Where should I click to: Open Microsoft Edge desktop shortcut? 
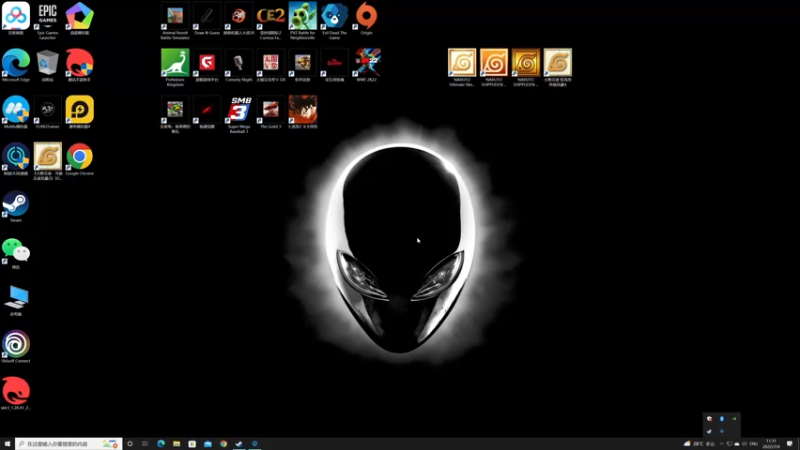coord(16,65)
